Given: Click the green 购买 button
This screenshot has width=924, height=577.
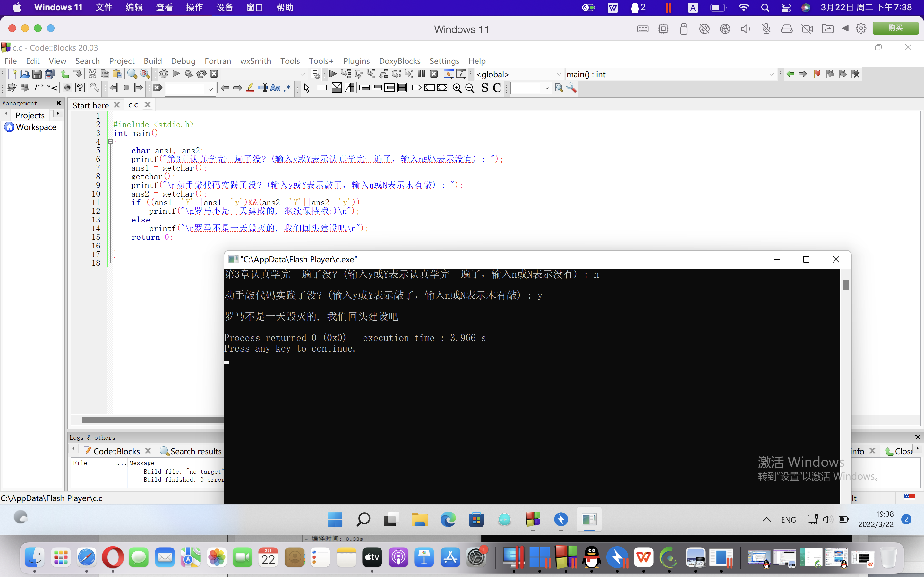Looking at the screenshot, I should [x=895, y=28].
